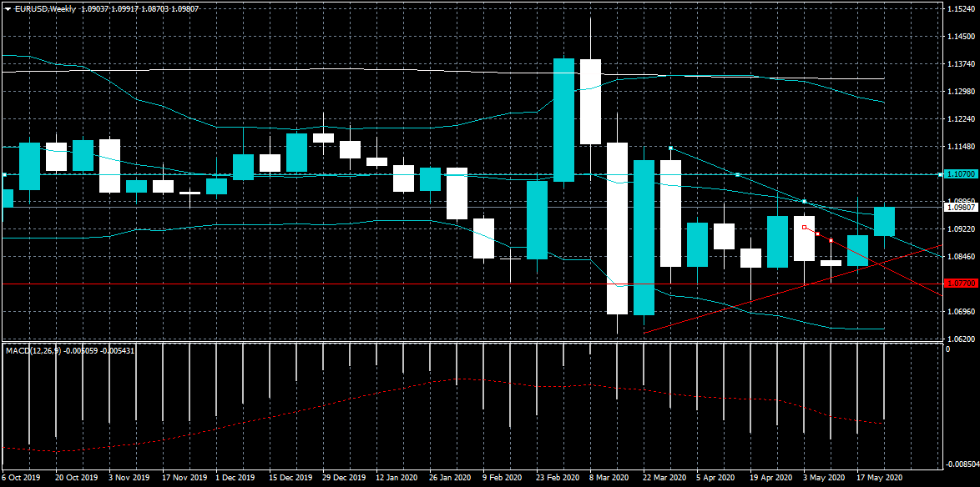
Task: Select cyan trendline start anchor above 22 Mar candle
Action: click(670, 148)
